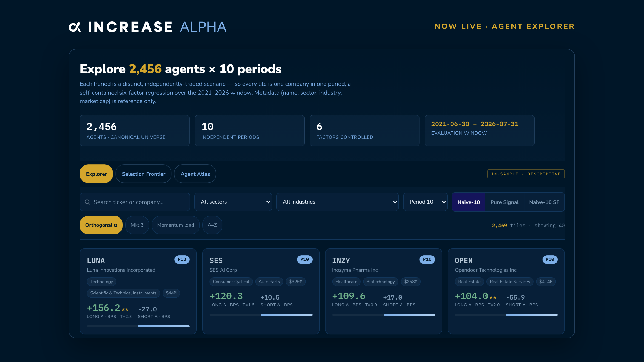
Task: Click the SES tile progress bar
Action: pos(261,315)
